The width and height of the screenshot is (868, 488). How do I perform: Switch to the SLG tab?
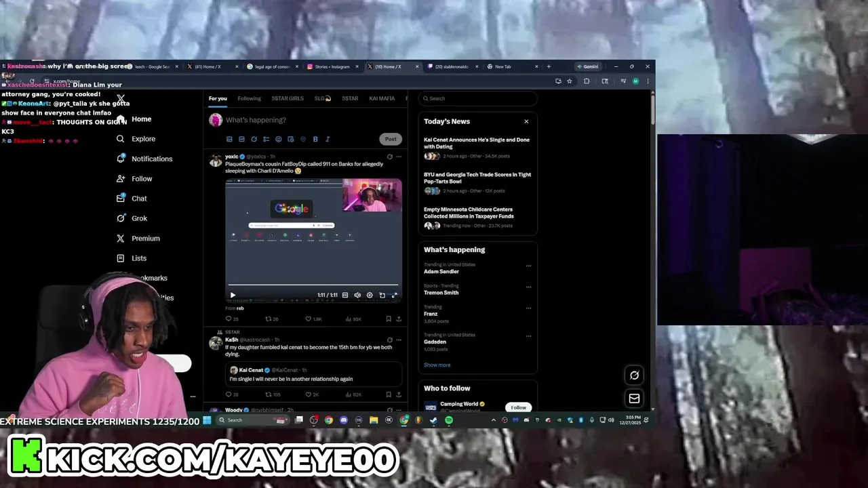point(322,98)
